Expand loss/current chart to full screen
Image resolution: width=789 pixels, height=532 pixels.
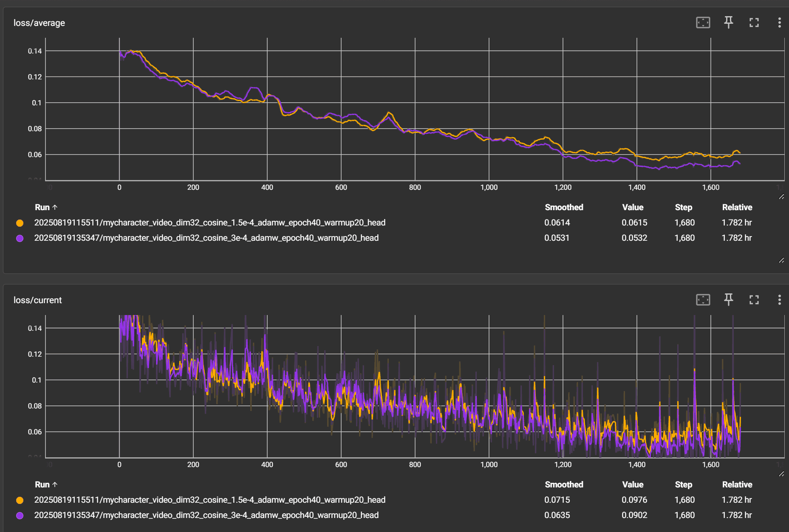(x=754, y=300)
